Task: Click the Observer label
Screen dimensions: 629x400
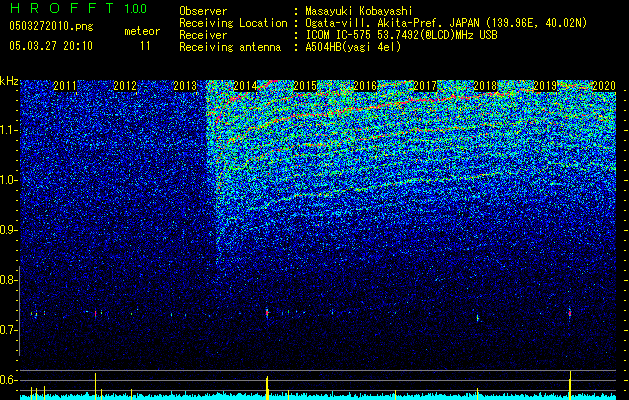Action: (x=203, y=11)
